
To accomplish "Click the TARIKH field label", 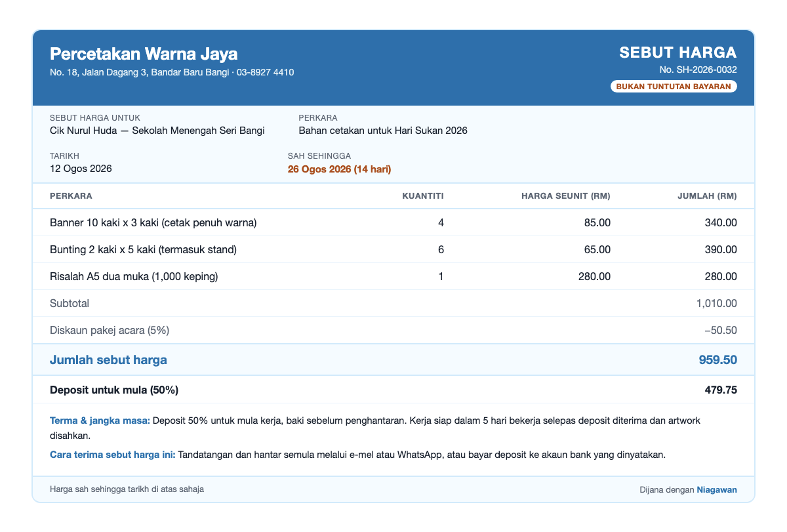I will click(x=64, y=156).
